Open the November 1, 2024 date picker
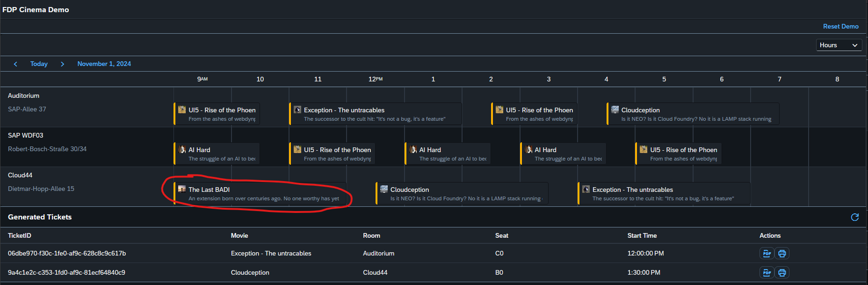 [104, 64]
